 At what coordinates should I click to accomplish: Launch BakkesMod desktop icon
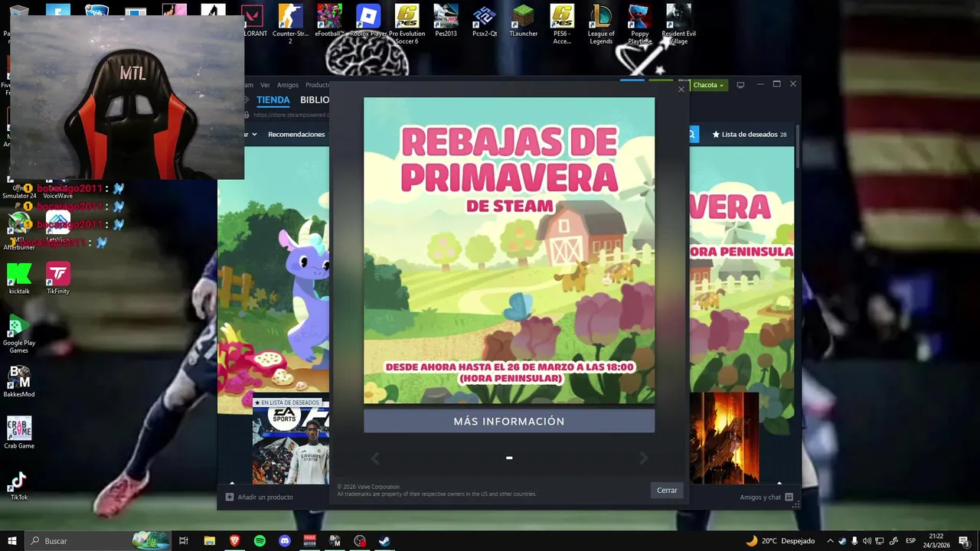(x=19, y=381)
